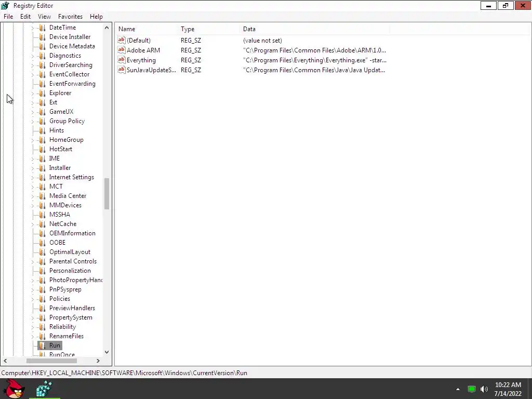532x399 pixels.
Task: Open the View menu
Action: tap(44, 16)
